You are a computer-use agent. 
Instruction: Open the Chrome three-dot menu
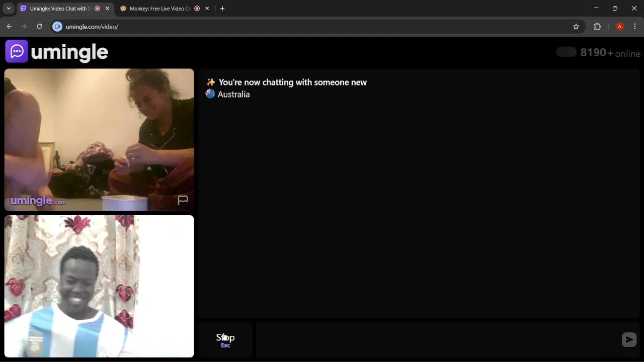point(634,27)
